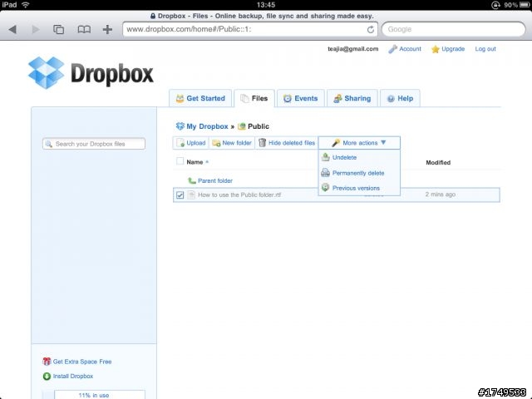Viewport: 532px width, 399px height.
Task: Click the Install Dropbox link
Action: click(x=73, y=377)
